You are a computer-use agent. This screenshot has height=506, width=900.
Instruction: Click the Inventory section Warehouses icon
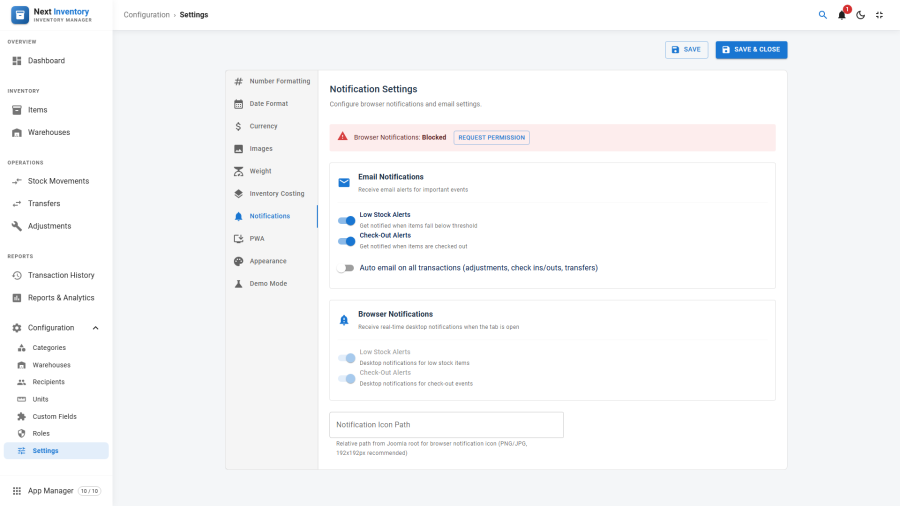tap(17, 133)
